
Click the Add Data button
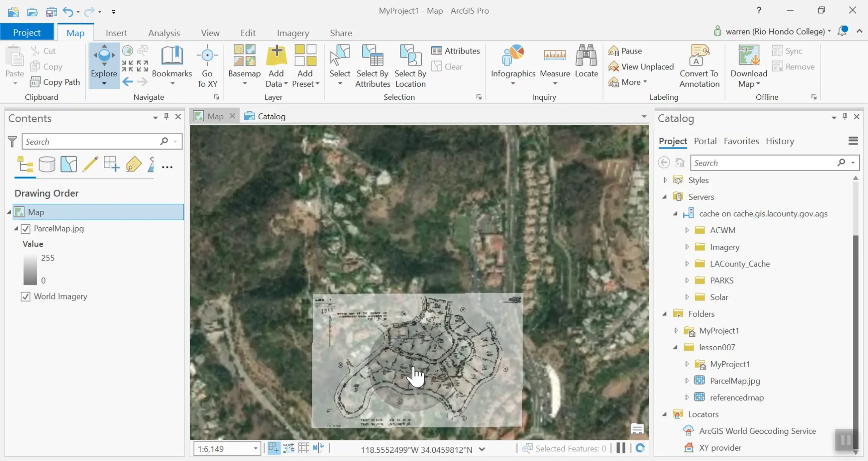[276, 66]
